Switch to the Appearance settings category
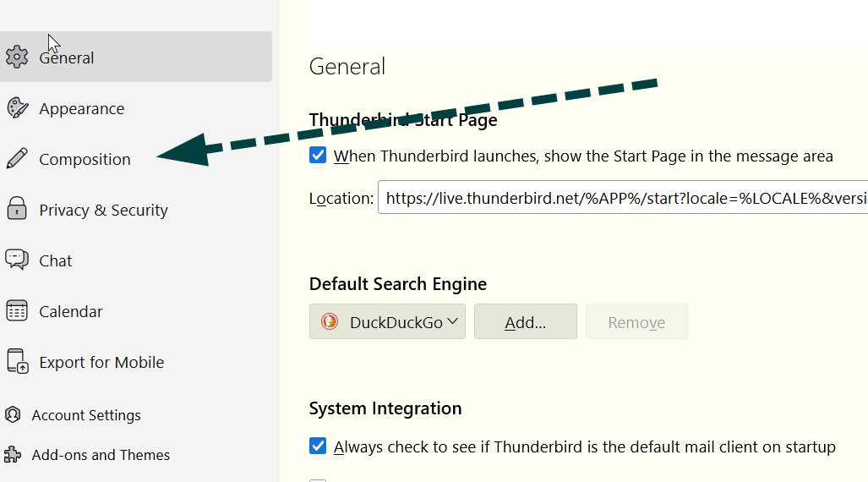Viewport: 868px width, 482px height. (81, 108)
